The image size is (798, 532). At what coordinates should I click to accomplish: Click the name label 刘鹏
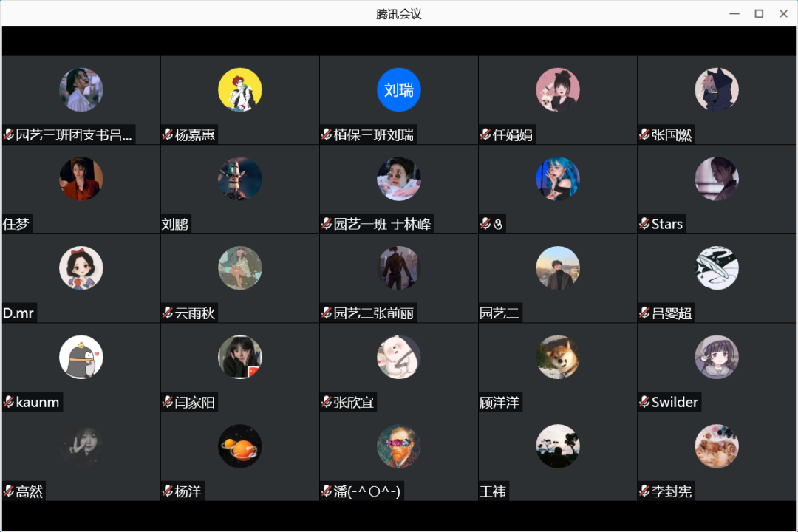[x=175, y=224]
